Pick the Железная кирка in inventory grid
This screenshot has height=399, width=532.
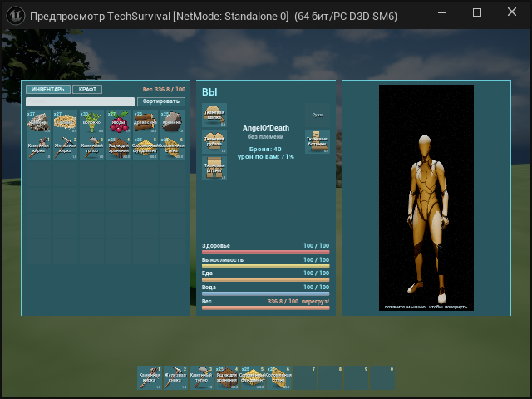(65, 148)
